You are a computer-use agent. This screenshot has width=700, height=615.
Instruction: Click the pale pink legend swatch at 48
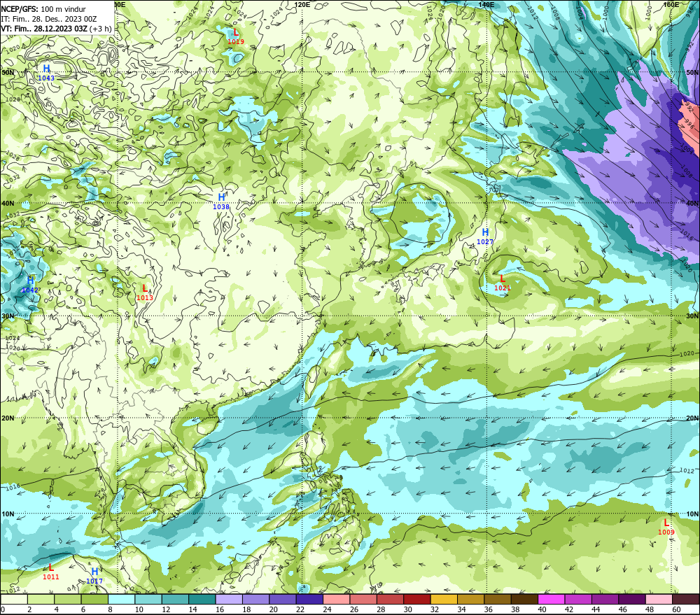pos(659,599)
